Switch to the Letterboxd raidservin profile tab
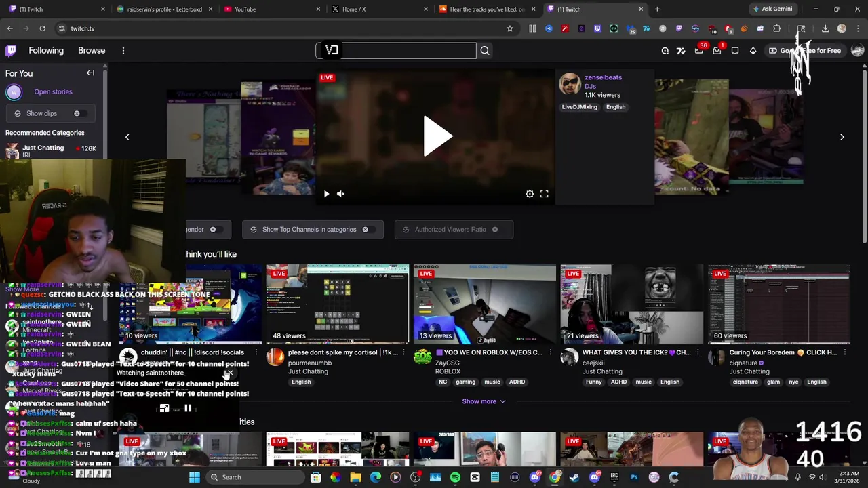This screenshot has width=868, height=488. 164,9
